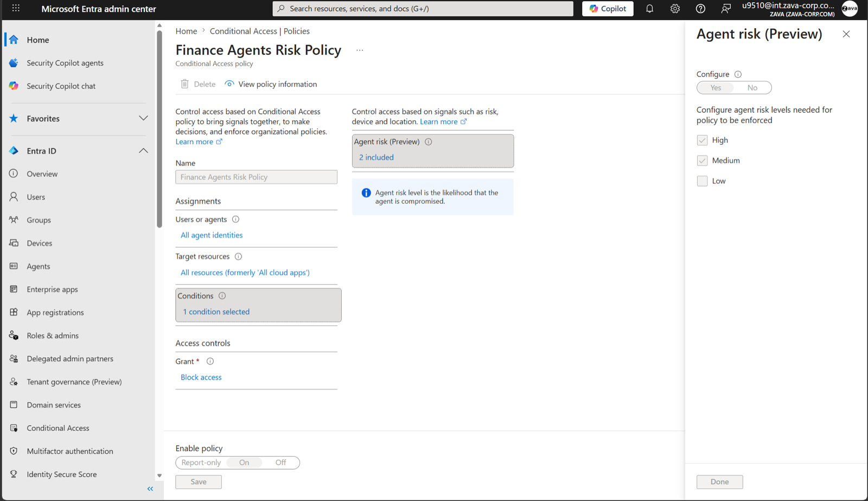
Task: Click the policy Name input field
Action: (256, 177)
